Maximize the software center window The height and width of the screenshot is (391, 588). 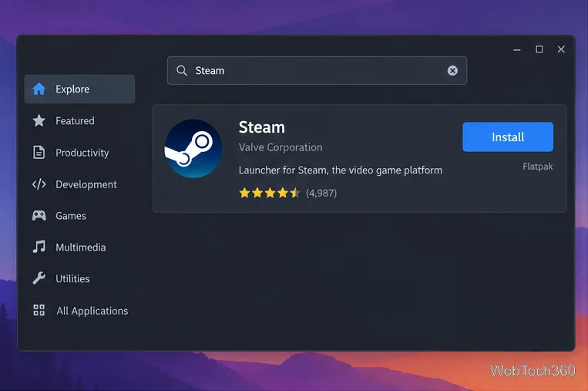click(539, 49)
